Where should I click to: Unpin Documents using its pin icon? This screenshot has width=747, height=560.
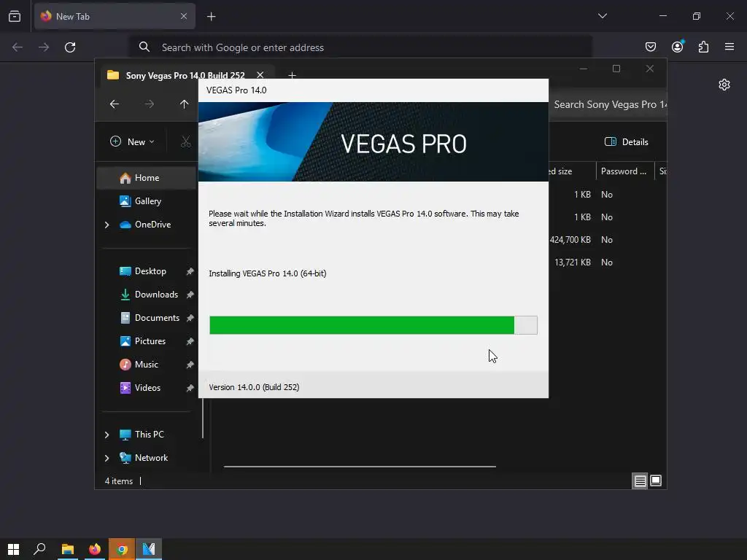[190, 318]
